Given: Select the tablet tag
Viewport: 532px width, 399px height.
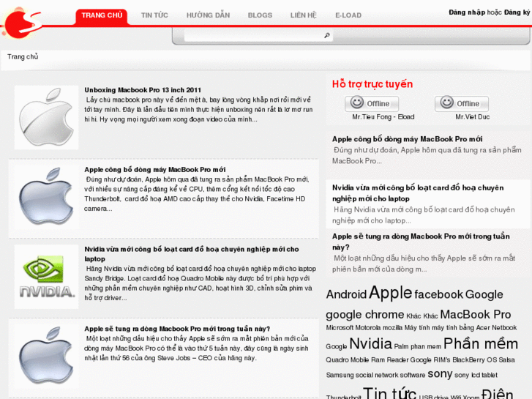Looking at the screenshot, I should pos(490,376).
